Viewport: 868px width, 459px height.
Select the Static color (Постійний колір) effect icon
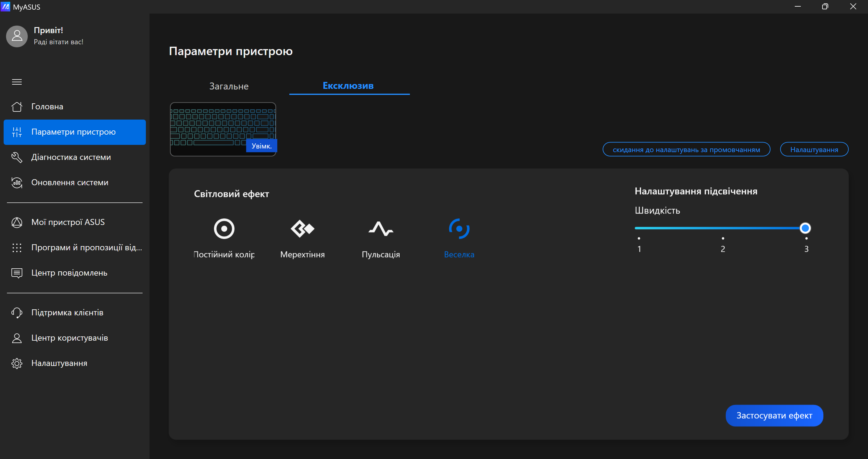224,229
